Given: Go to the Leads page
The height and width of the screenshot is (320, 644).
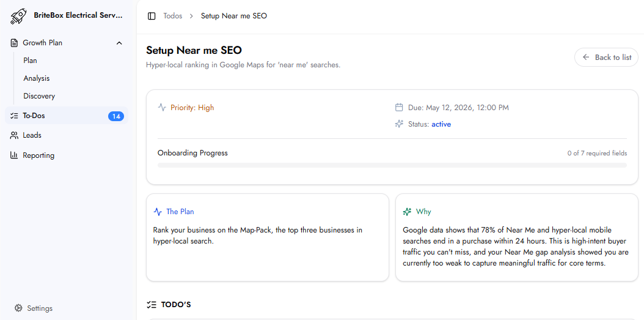Looking at the screenshot, I should 32,135.
